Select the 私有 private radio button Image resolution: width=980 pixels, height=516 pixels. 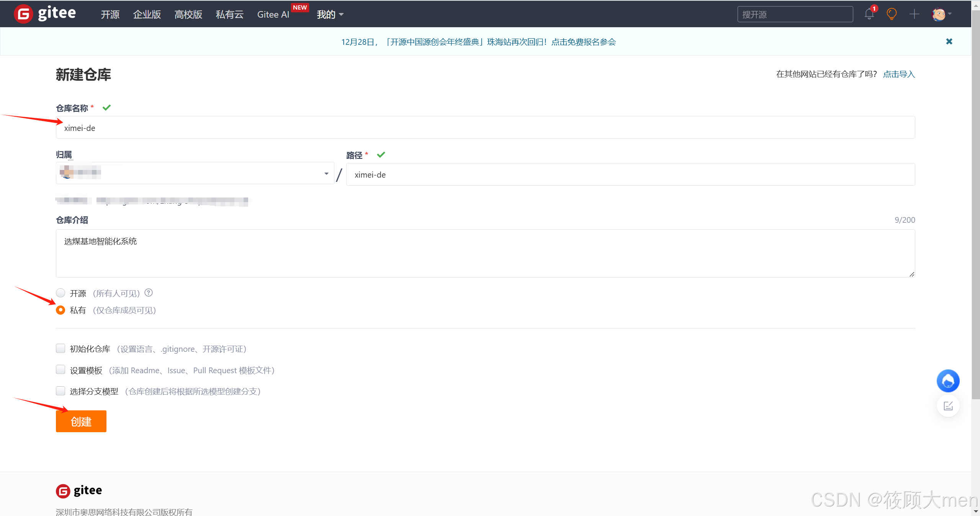61,310
